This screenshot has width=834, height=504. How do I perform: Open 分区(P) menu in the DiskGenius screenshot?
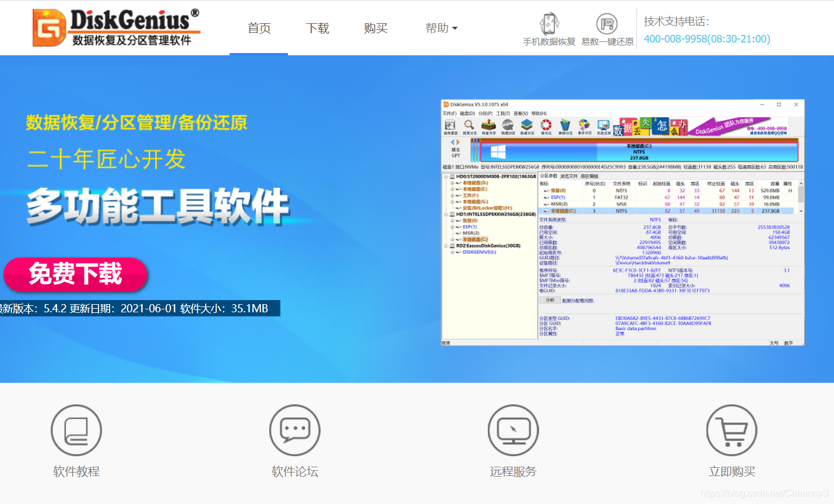[485, 114]
